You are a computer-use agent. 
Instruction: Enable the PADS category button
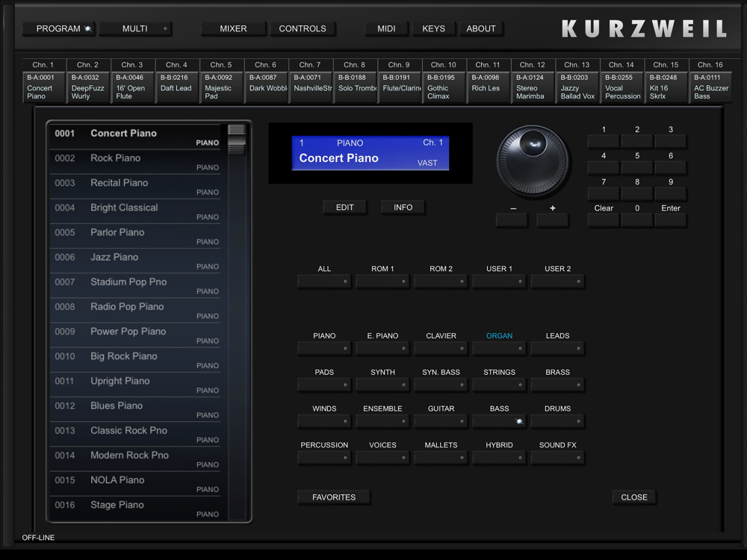[324, 385]
